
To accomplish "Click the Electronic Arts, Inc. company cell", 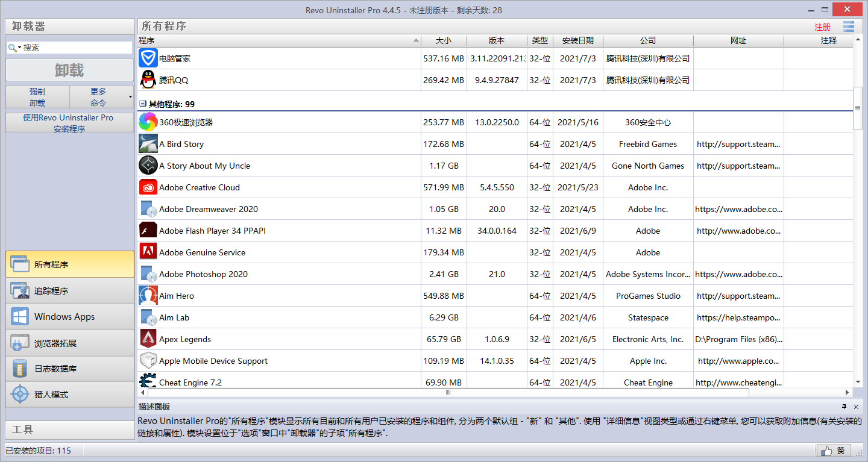I will click(648, 339).
